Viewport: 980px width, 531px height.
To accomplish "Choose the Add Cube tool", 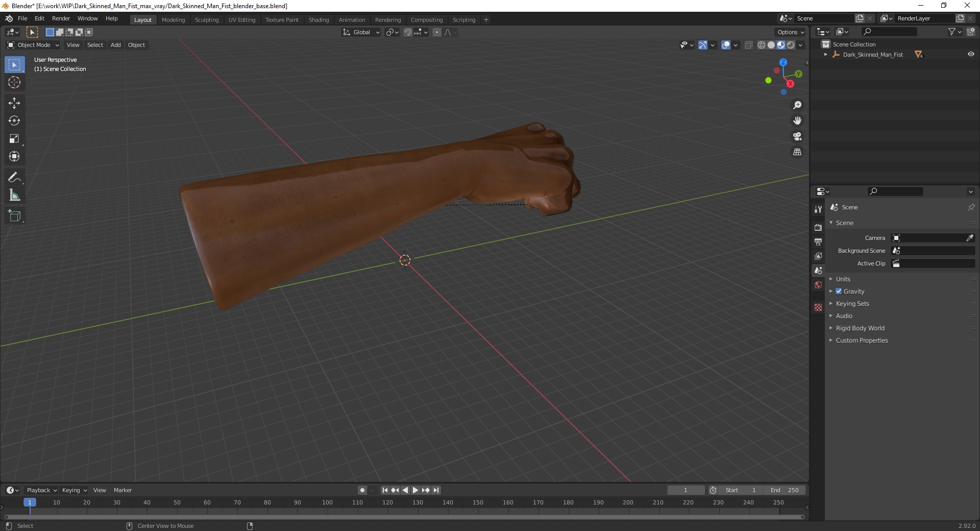I will 14,216.
